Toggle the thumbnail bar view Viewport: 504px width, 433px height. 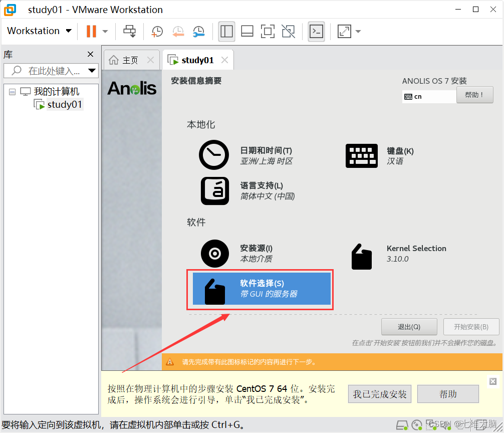coord(247,32)
